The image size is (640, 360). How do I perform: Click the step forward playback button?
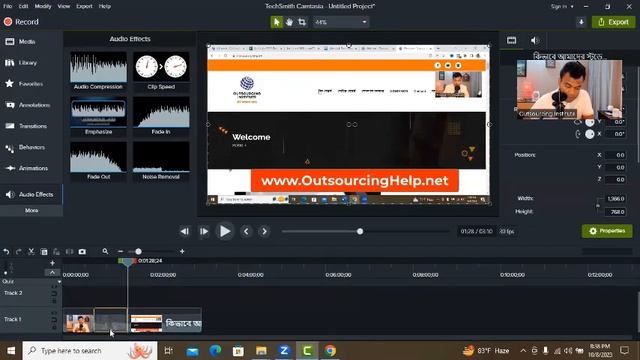[x=204, y=231]
